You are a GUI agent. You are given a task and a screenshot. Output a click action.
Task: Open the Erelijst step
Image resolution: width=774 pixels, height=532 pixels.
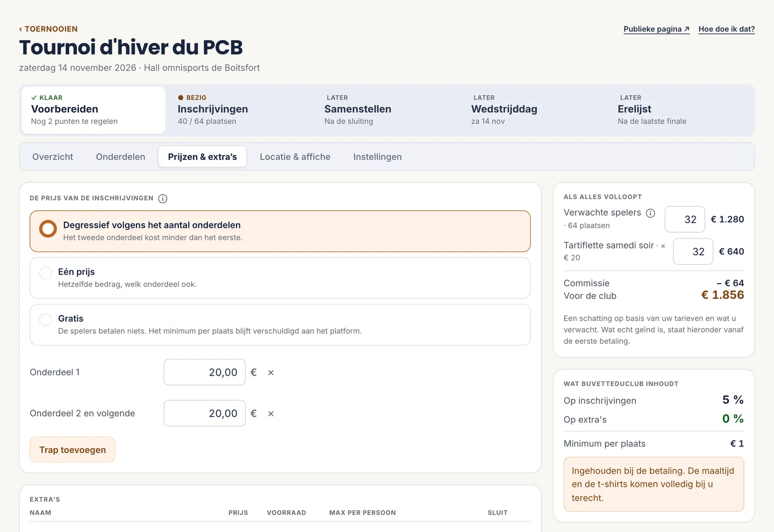(680, 110)
